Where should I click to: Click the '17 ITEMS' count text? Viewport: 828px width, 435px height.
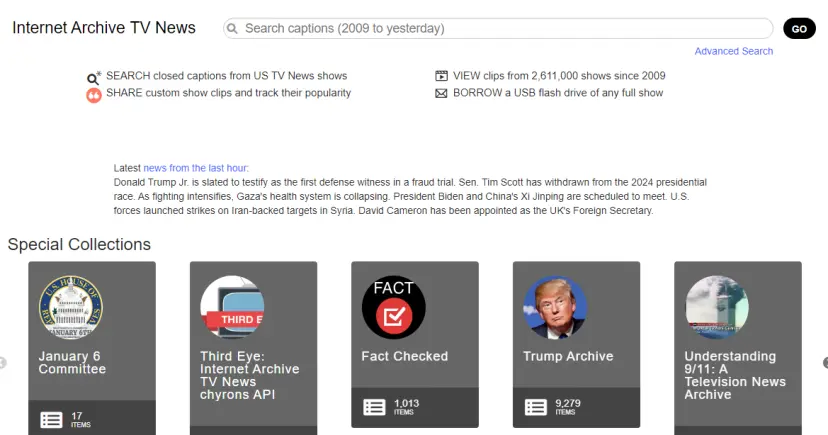(x=81, y=419)
